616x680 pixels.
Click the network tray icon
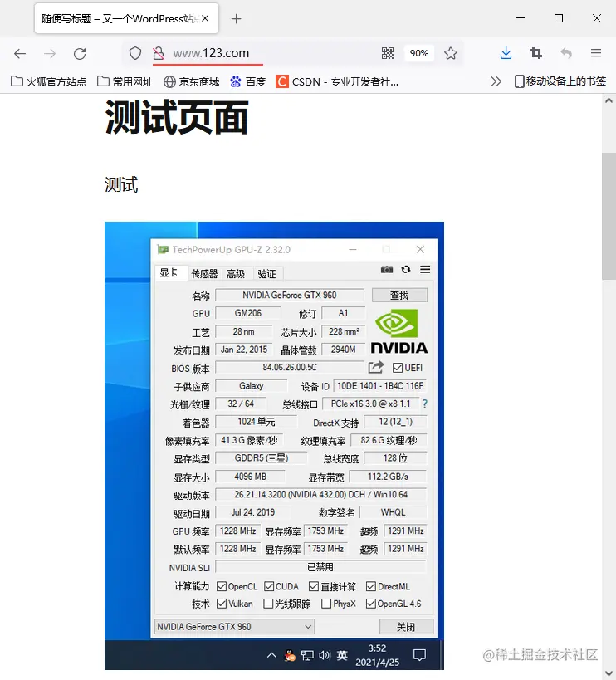point(307,655)
